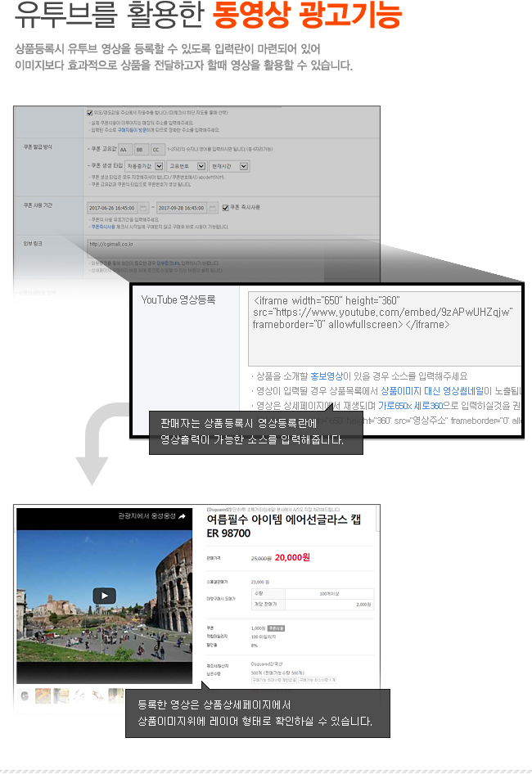532x774 pixels.
Task: Select the third product thumbnail
Action: (61, 696)
